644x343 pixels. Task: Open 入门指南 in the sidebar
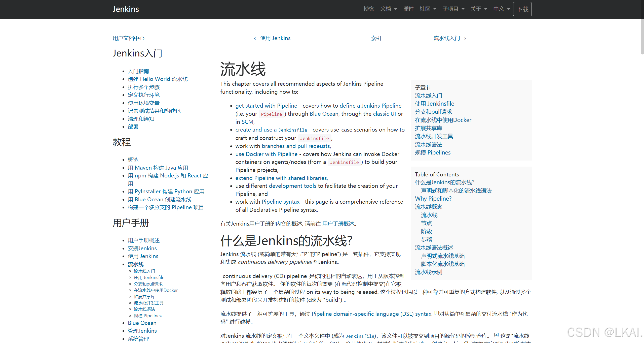click(138, 71)
